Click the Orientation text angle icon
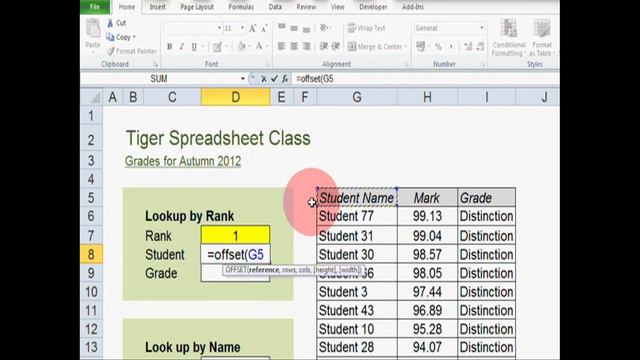Viewport: 640px width, 360px height. [x=324, y=28]
